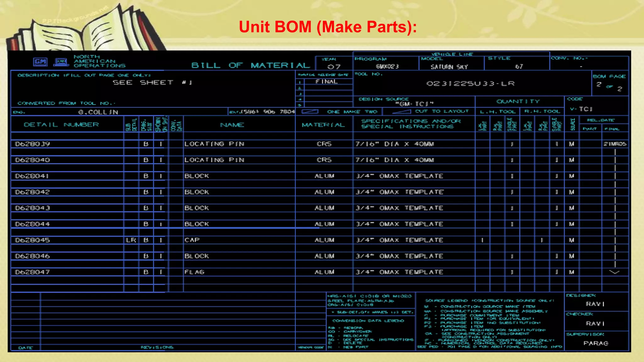Click the One Make Two box symbol
Image resolution: width=644 pixels, height=362 pixels.
310,112
